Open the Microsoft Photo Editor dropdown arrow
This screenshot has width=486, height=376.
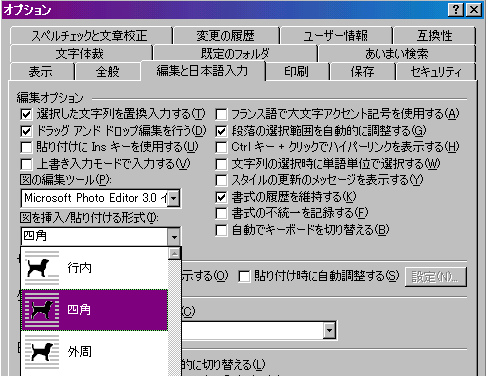(x=174, y=198)
